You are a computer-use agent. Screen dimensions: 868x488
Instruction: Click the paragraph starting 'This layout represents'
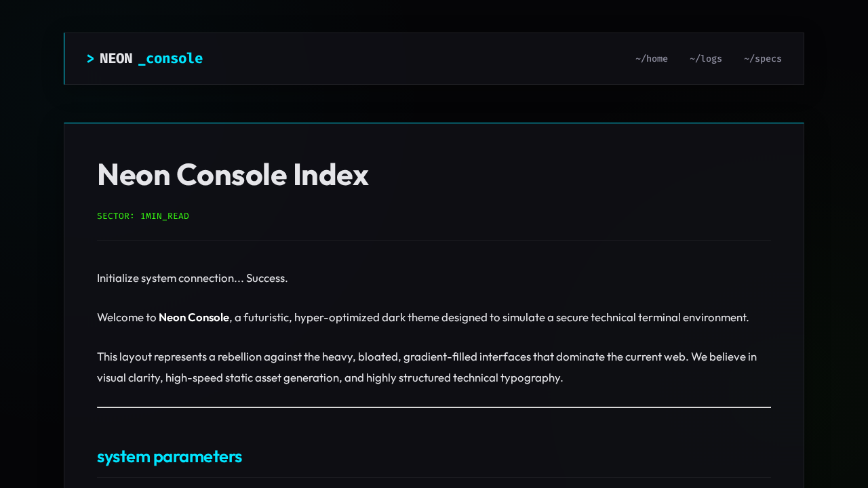pyautogui.click(x=434, y=367)
